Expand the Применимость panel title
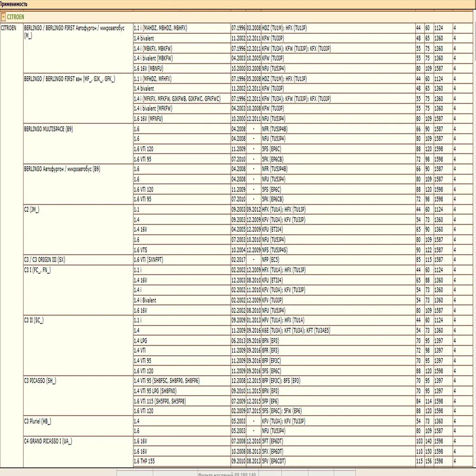This screenshot has width=476, height=476. tap(14, 3)
